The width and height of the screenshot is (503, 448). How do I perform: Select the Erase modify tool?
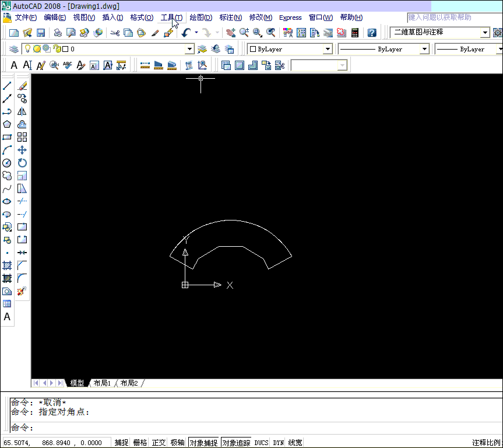point(22,86)
